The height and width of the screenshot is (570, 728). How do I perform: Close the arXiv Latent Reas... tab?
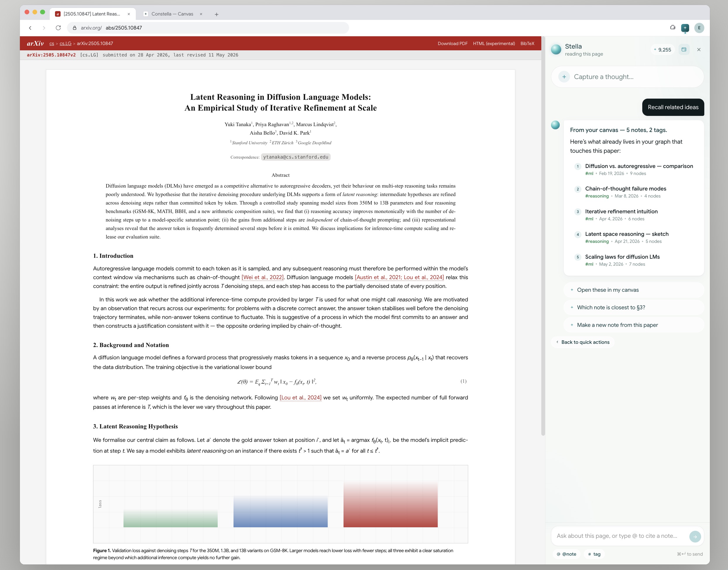tap(128, 14)
